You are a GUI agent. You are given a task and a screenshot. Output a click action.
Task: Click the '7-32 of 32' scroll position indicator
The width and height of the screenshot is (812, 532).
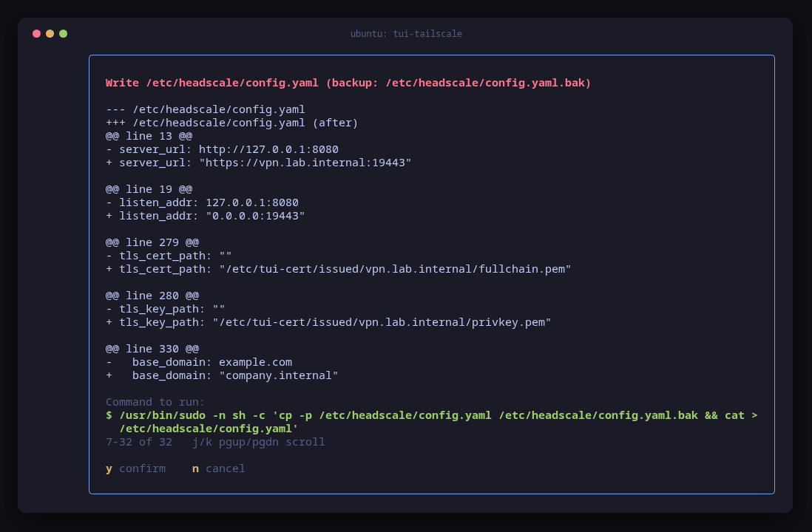pyautogui.click(x=139, y=442)
